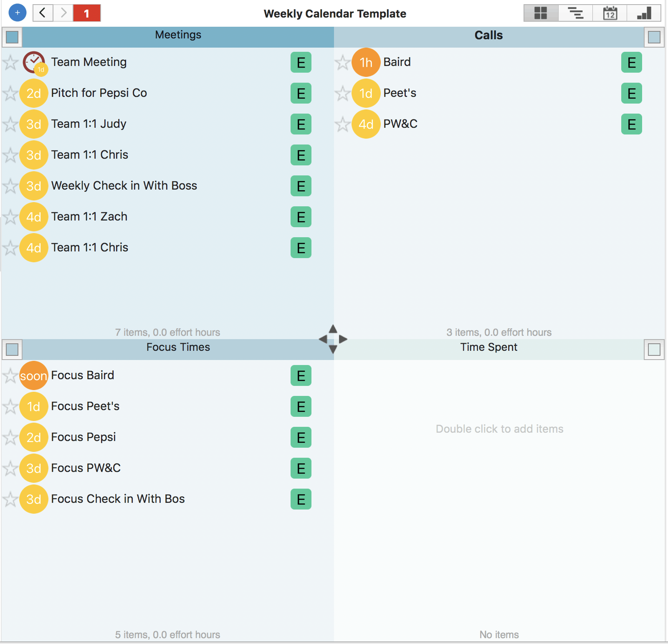Click the green E icon on Focus Check in With Bos
668x644 pixels.
pos(301,499)
